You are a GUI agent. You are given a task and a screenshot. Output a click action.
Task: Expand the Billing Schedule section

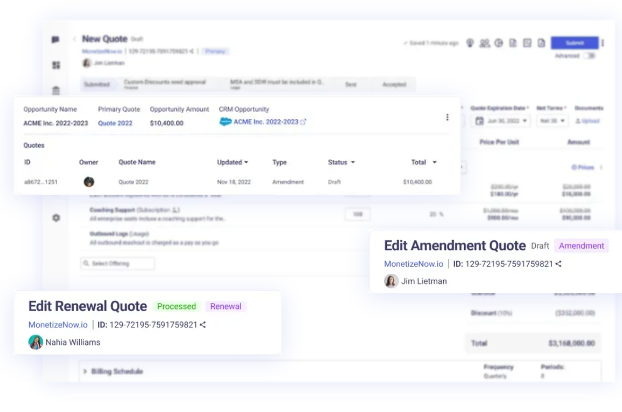pyautogui.click(x=85, y=372)
